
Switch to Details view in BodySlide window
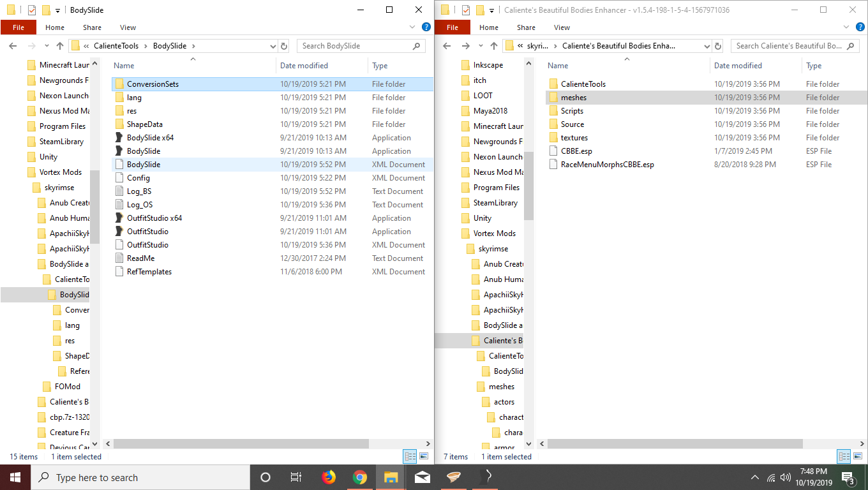(410, 456)
